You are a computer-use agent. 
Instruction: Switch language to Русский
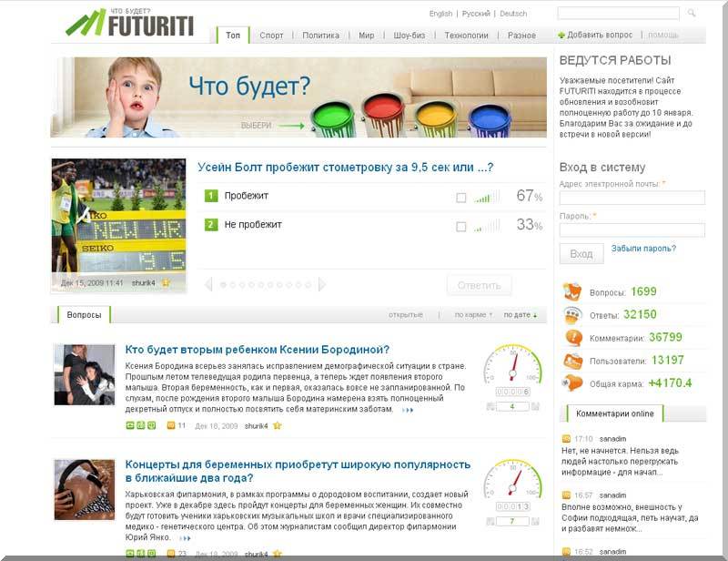[x=476, y=14]
